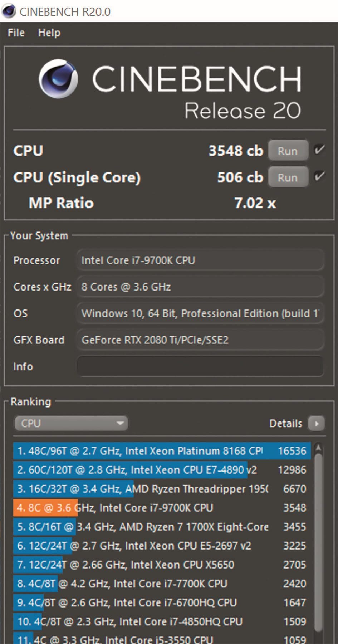Click the empty Info text field
The width and height of the screenshot is (338, 644).
pos(200,366)
